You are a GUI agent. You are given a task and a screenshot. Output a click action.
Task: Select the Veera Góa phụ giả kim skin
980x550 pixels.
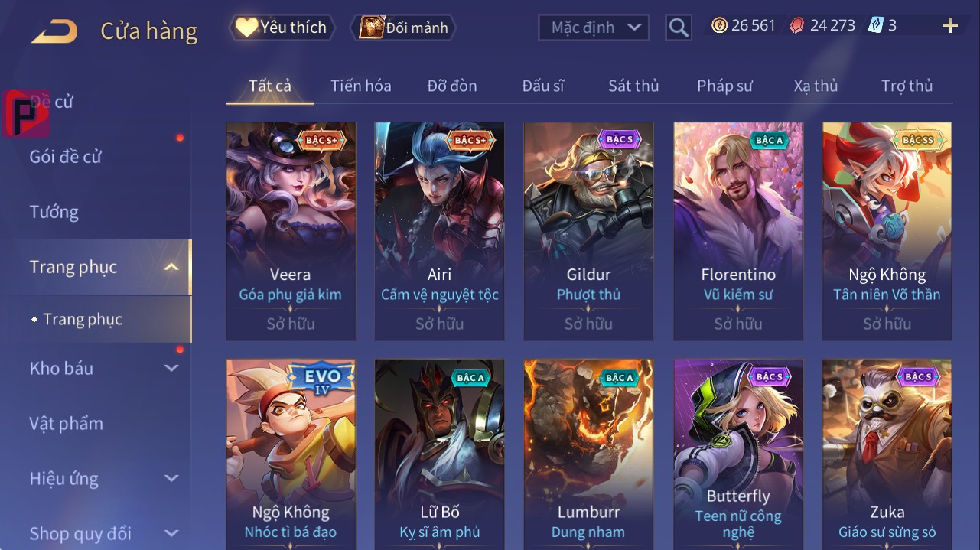291,231
